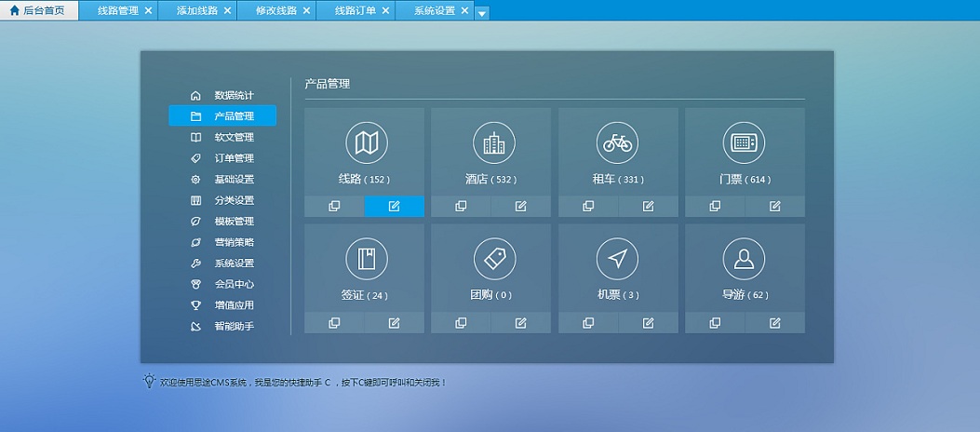Click the lightbulb assistant hint icon
This screenshot has height=432, width=980.
(x=149, y=381)
